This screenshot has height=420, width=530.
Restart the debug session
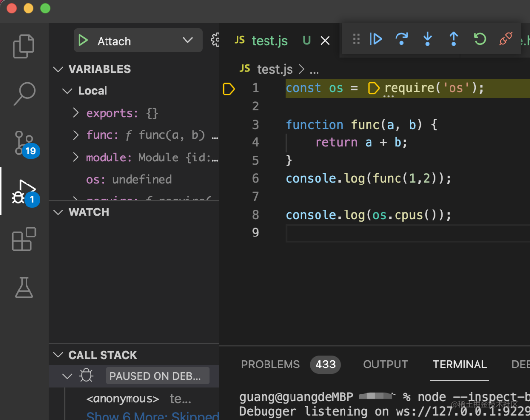click(479, 39)
